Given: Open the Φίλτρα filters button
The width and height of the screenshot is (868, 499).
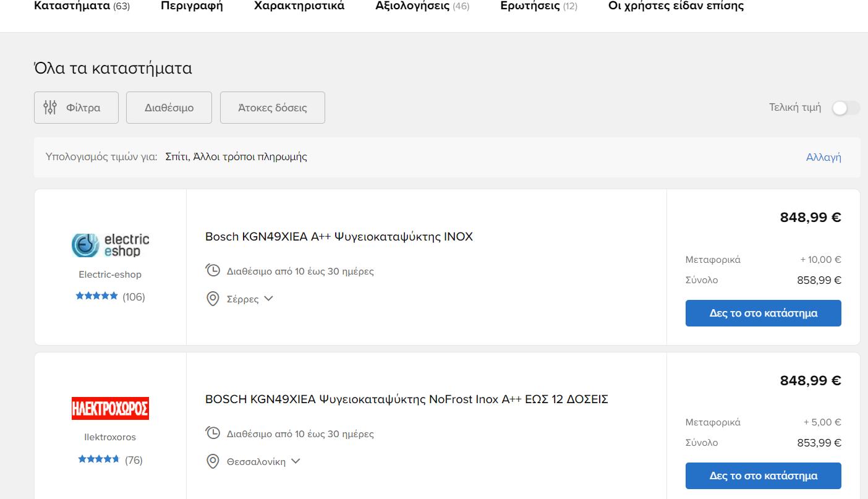Looking at the screenshot, I should (x=76, y=108).
